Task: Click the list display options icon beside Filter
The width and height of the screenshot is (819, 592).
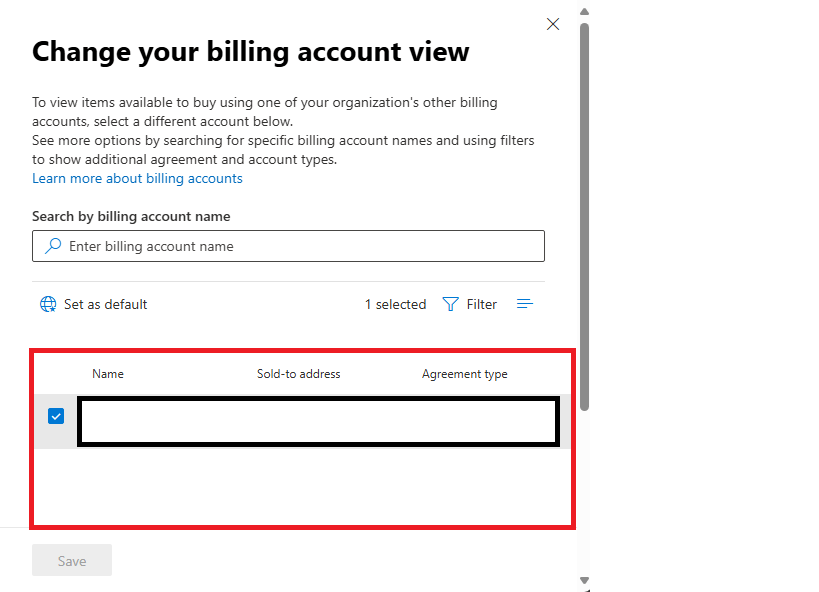Action: [524, 304]
